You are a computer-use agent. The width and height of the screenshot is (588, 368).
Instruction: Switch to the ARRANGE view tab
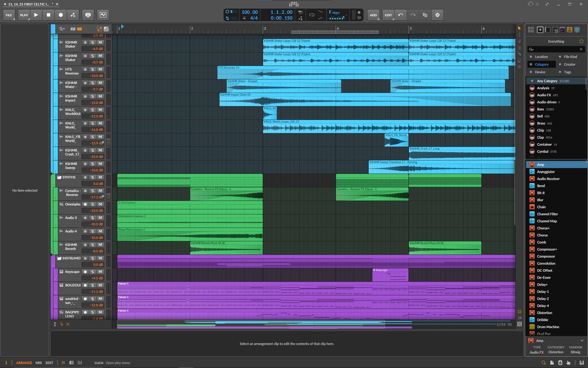pyautogui.click(x=24, y=363)
